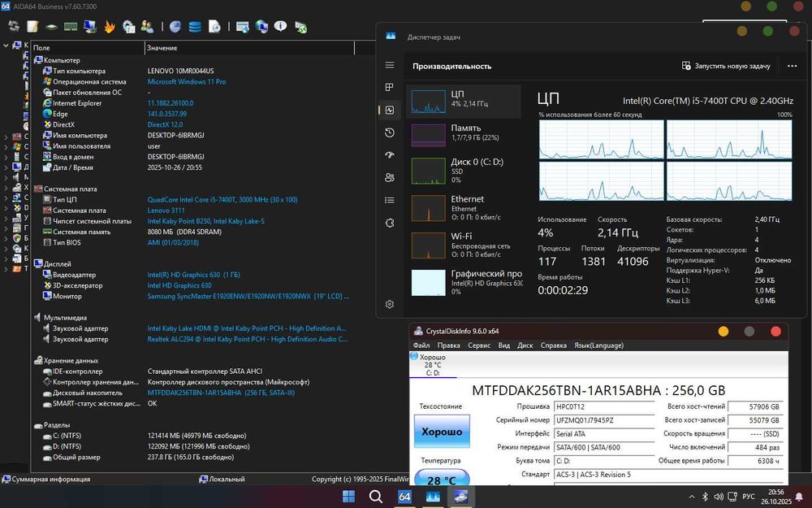The width and height of the screenshot is (812, 508).
Task: Open the MTFDDAK256TBN-1AR15ABHA disk drive link
Action: (x=221, y=393)
